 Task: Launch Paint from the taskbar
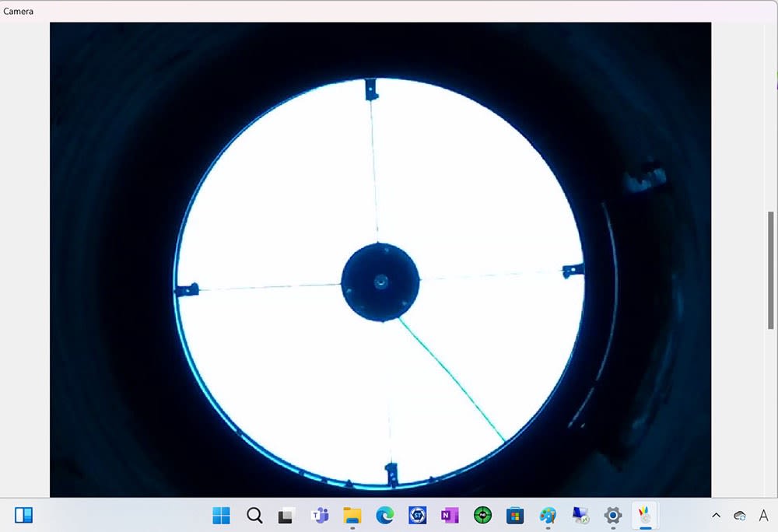click(548, 516)
